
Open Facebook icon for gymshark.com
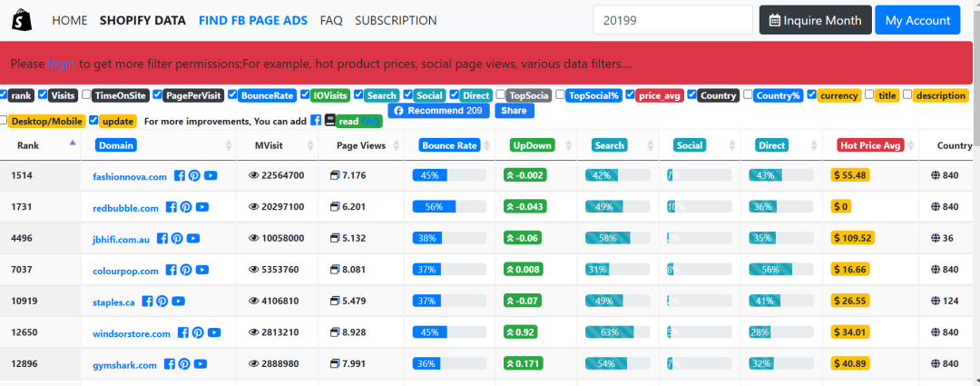(169, 364)
